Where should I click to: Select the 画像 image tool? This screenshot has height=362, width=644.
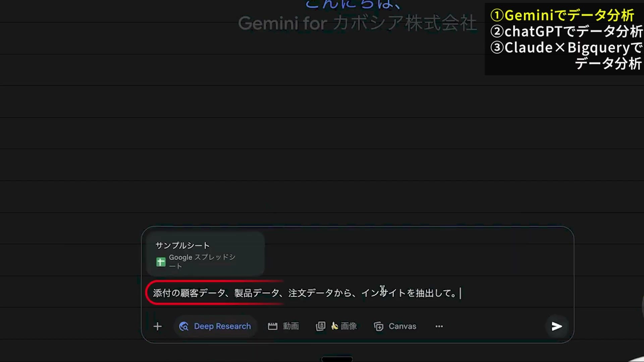pyautogui.click(x=336, y=326)
